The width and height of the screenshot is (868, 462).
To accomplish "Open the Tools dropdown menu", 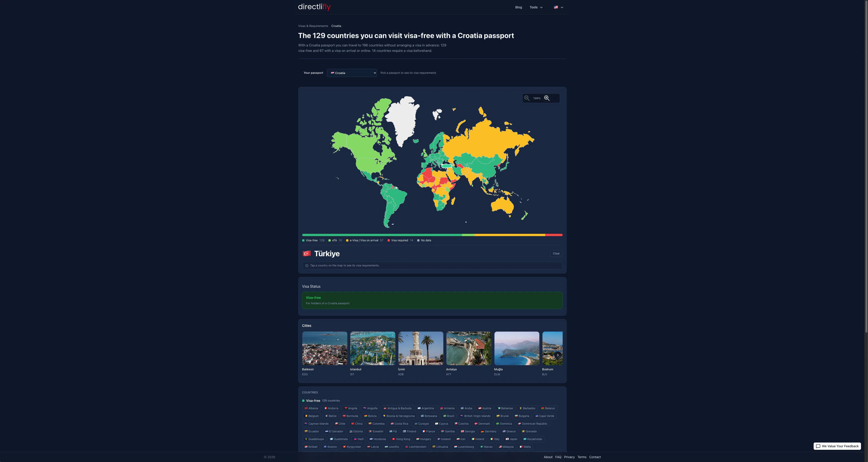I will 536,7.
